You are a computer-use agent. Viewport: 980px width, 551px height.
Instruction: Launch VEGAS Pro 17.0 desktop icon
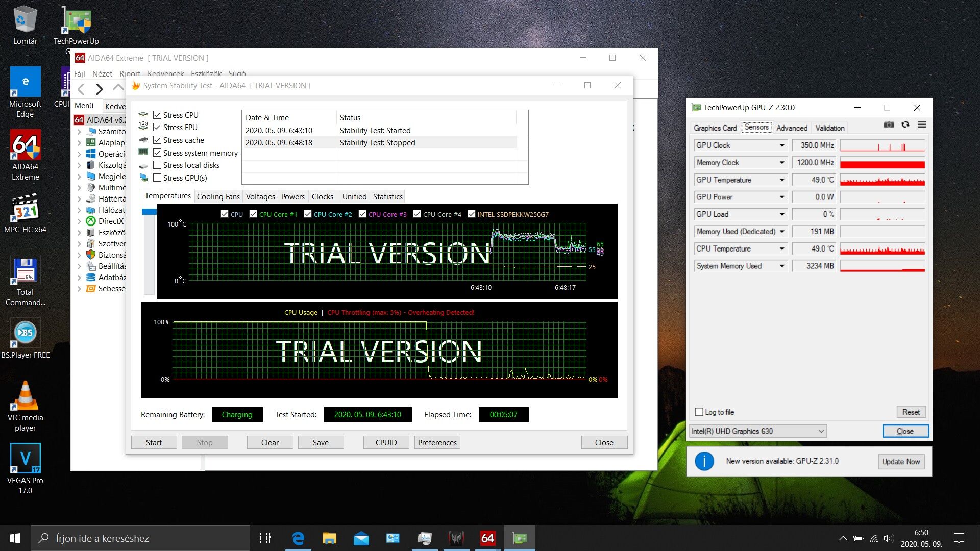click(x=25, y=468)
